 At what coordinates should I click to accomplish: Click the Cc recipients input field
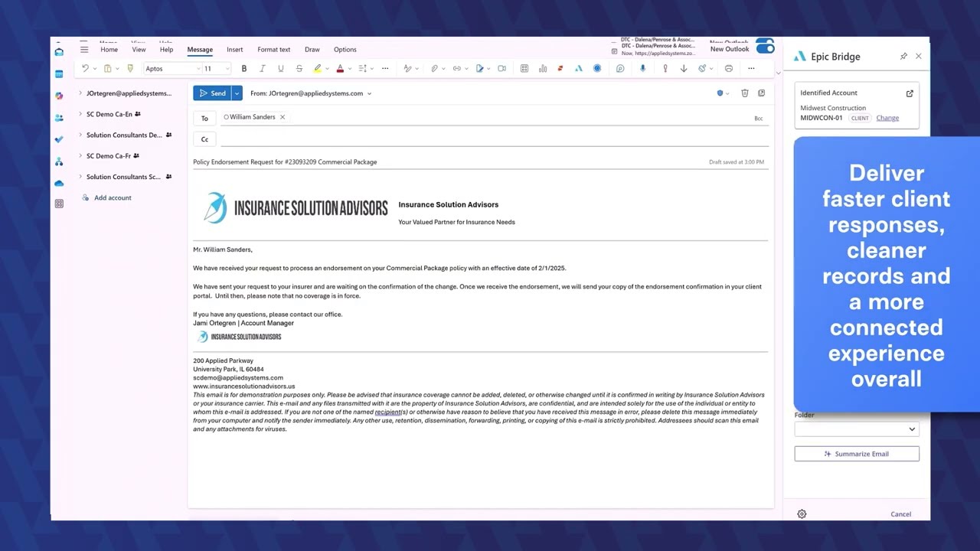pos(494,139)
